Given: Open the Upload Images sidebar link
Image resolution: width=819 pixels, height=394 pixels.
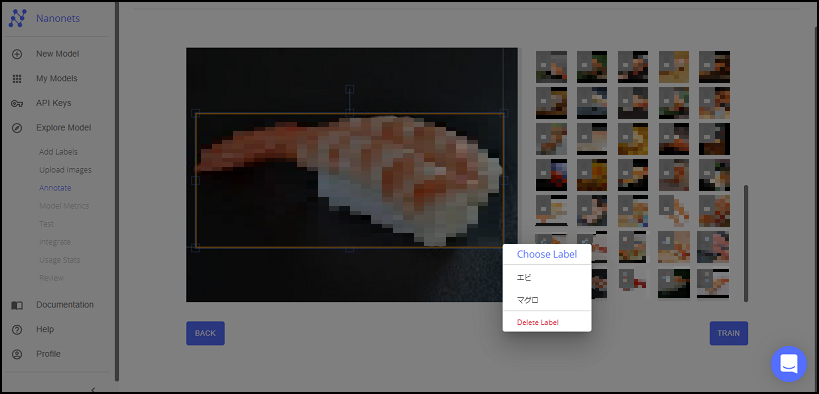Looking at the screenshot, I should click(65, 170).
